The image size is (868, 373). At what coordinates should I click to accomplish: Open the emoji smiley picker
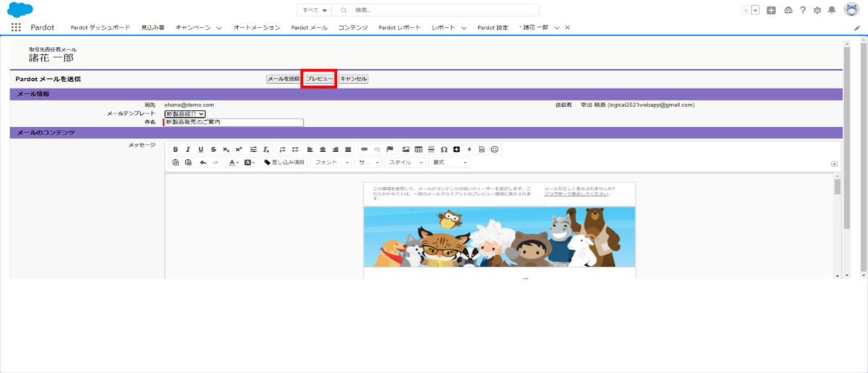coord(495,150)
